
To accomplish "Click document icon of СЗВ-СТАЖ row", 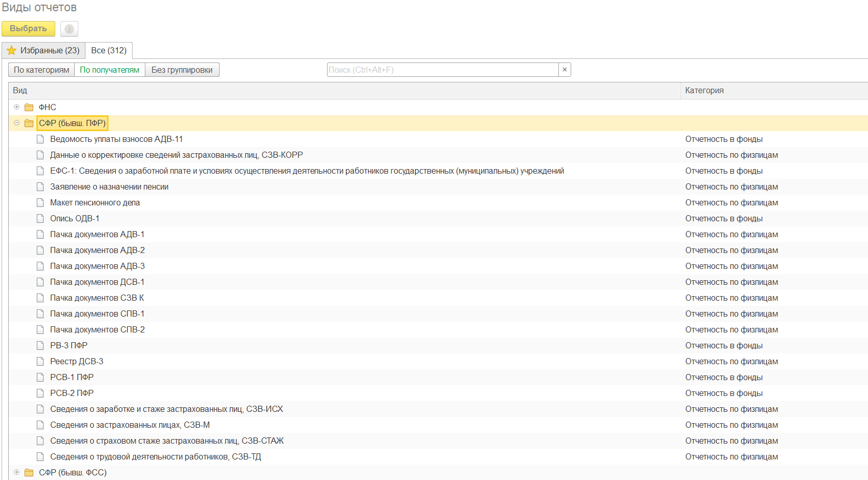I will tap(40, 441).
